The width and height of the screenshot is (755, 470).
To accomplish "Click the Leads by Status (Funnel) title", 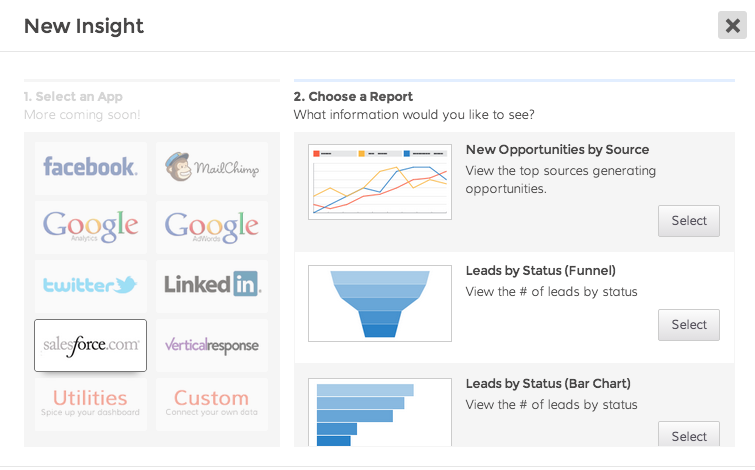I will (540, 270).
